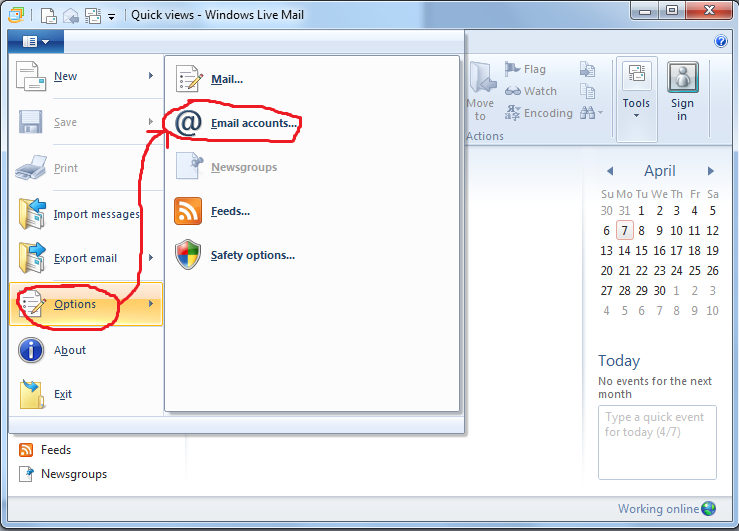Click the Save menu item

(86, 122)
